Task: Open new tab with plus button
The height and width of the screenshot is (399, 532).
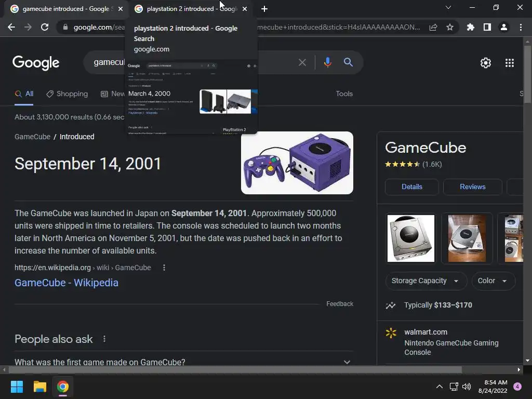Action: pyautogui.click(x=264, y=9)
